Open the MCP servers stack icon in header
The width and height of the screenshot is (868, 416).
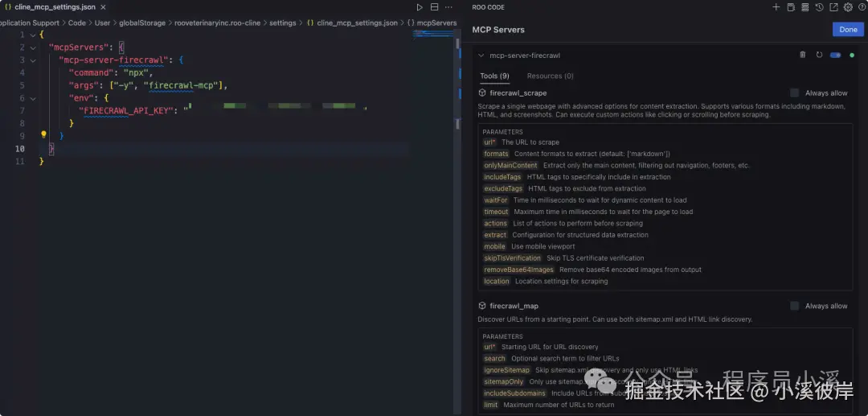point(805,7)
